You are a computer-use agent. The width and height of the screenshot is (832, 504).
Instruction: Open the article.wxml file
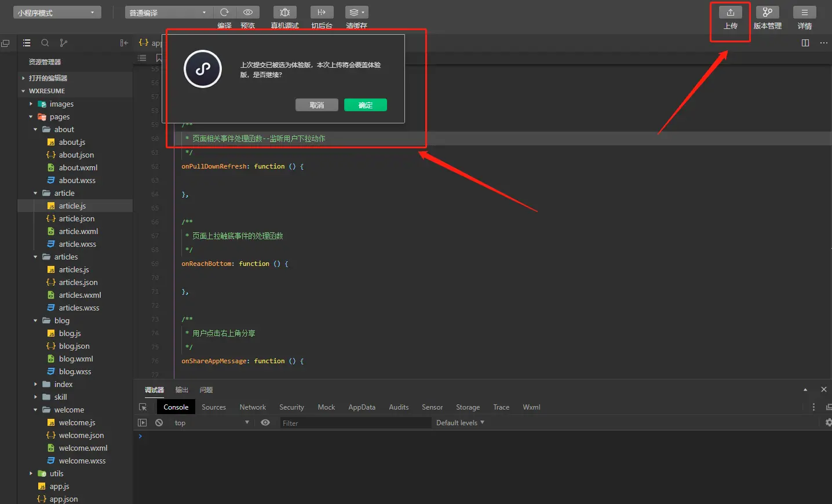click(x=78, y=232)
